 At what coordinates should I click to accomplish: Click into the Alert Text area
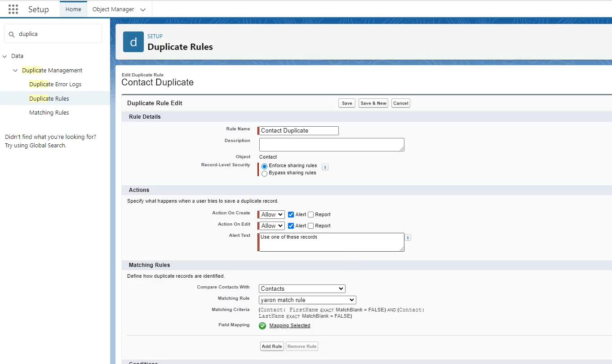click(x=332, y=242)
